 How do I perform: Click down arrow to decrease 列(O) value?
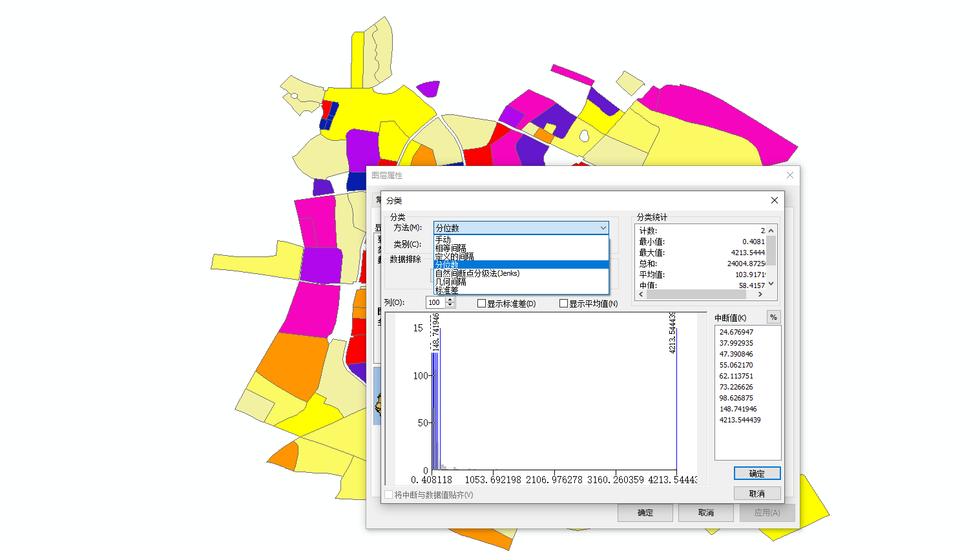tap(450, 305)
